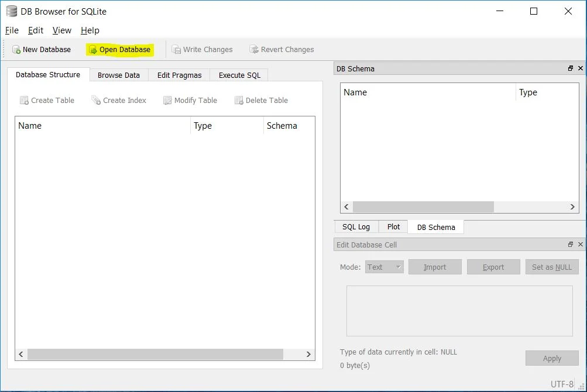Click the DB Schema right scroll arrow
Screen dimensions: 587x392
[x=572, y=207]
